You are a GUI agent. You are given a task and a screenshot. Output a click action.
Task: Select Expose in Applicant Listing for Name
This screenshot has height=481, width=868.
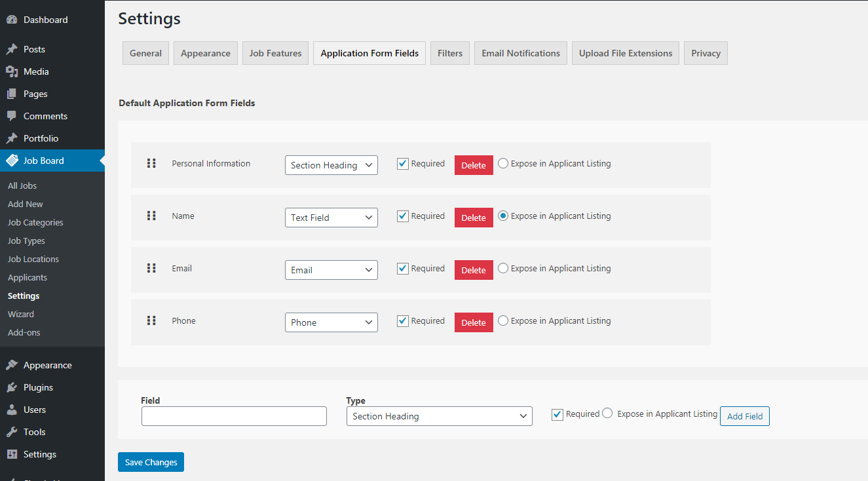pos(503,216)
